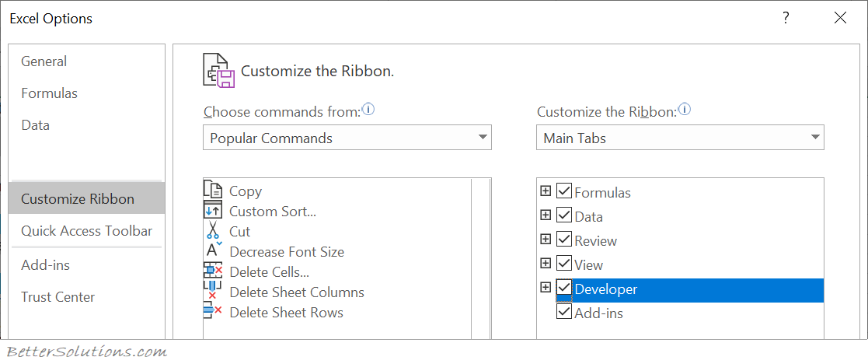Uncheck the Formulas tab checkbox
The height and width of the screenshot is (364, 868).
(x=563, y=191)
